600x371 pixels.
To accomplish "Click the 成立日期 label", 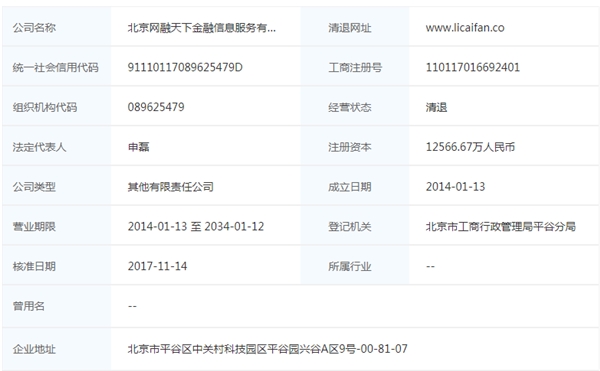I will pos(349,187).
